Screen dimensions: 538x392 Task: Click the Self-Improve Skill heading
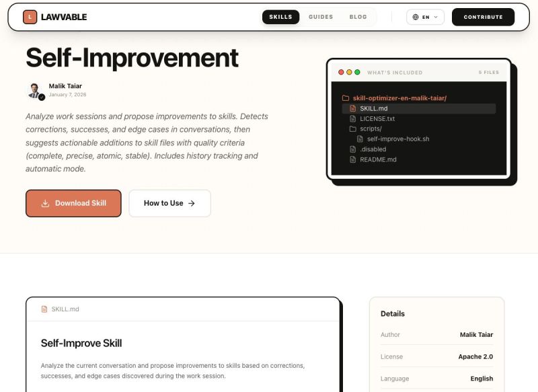tap(81, 343)
